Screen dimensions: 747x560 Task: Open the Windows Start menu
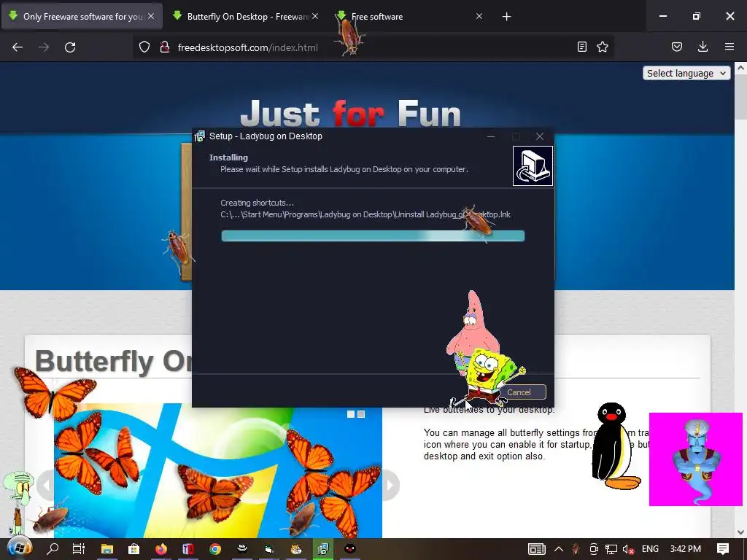(x=19, y=549)
